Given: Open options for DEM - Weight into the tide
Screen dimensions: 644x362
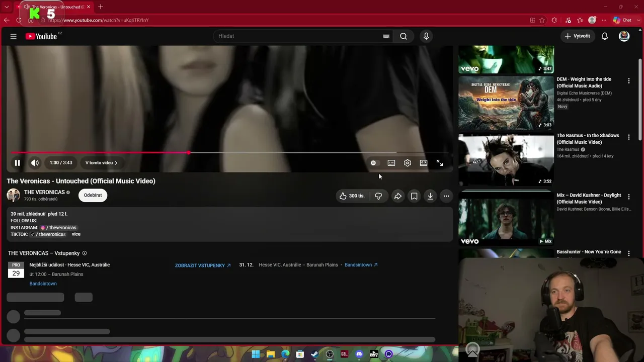Looking at the screenshot, I should (x=628, y=80).
